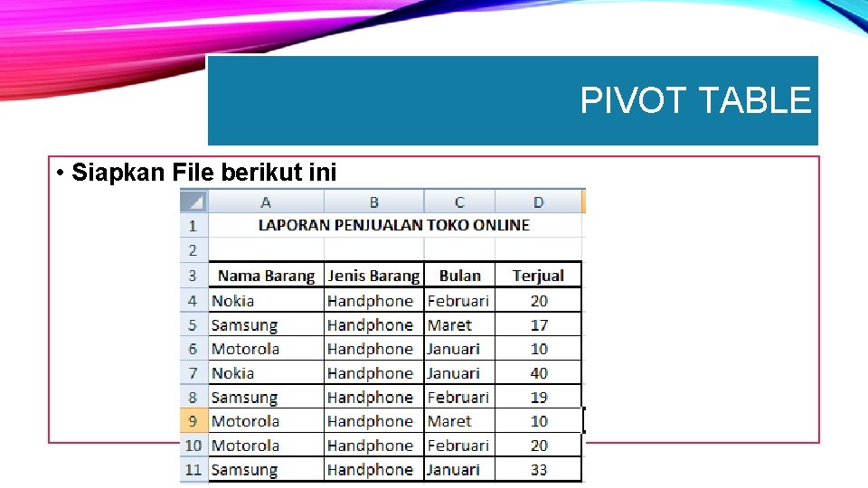Click Terjual value 33
Viewport: 868px width, 488px height.
tap(538, 469)
